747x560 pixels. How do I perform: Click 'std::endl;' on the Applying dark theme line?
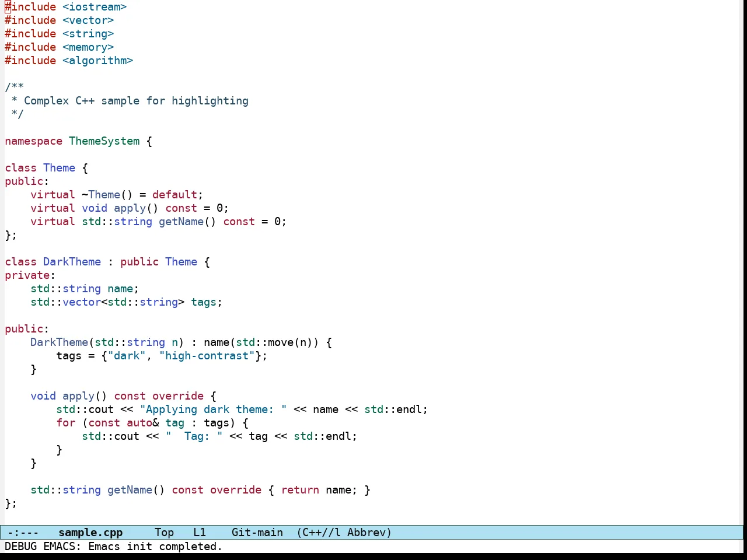click(x=396, y=409)
